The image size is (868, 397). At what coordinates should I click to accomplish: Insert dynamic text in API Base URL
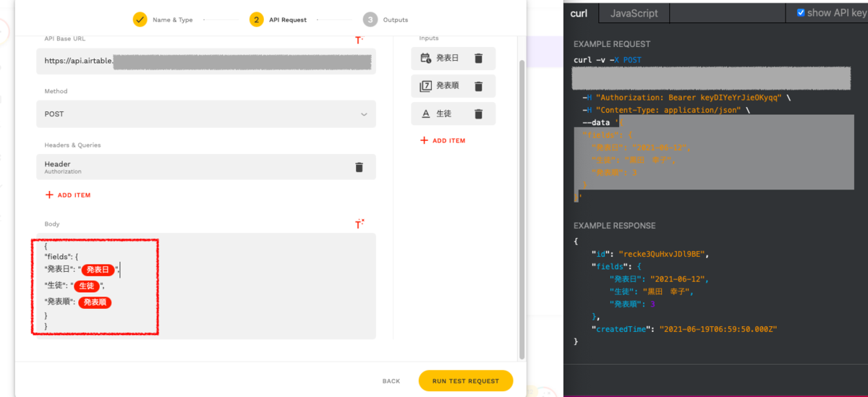(x=359, y=40)
